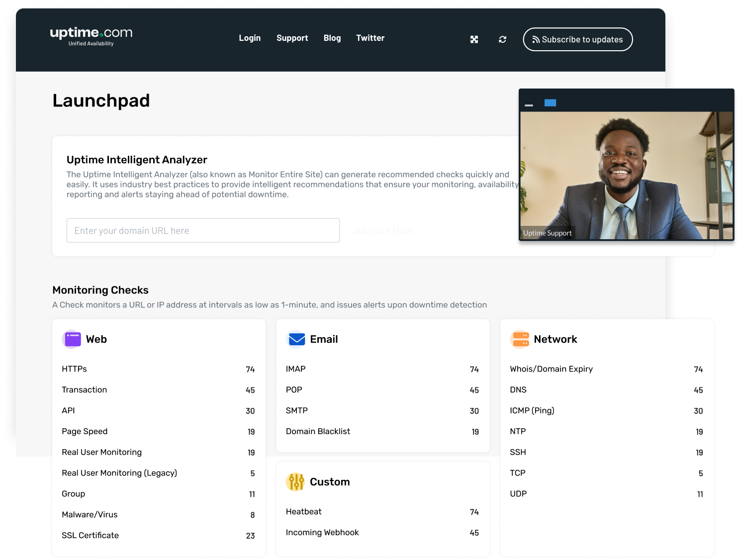Focus the domain URL input field
738x560 pixels.
(203, 231)
